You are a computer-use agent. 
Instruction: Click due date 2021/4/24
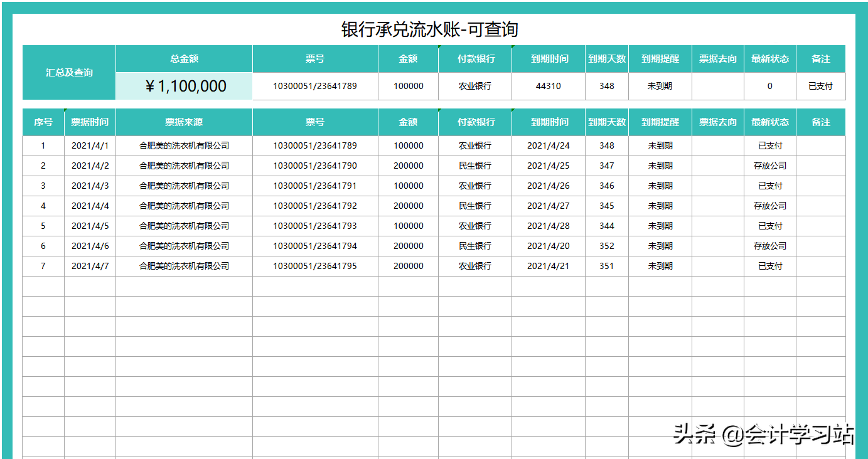(x=549, y=145)
